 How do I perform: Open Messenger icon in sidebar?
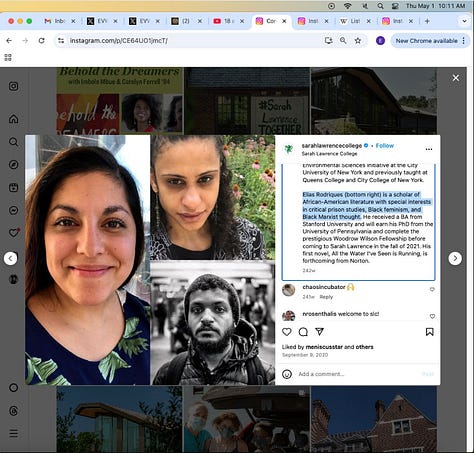[13, 210]
